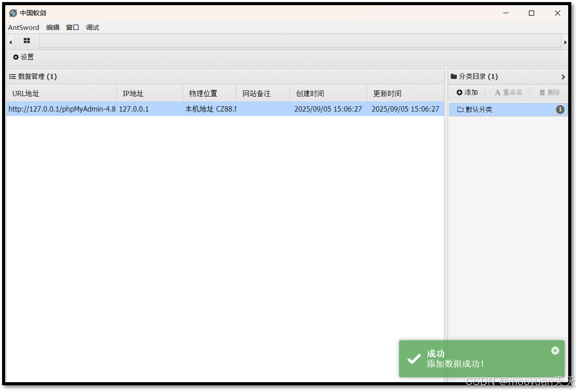Screen dimensions: 578x392
Task: Minimize the 中国蚁剑 window
Action: click(x=506, y=13)
